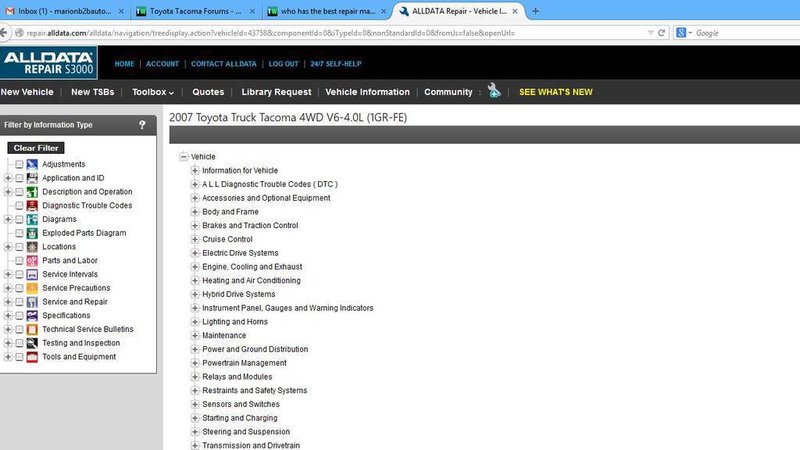Viewport: 800px width, 450px height.
Task: Check the Specifications filter checkbox
Action: click(x=19, y=316)
